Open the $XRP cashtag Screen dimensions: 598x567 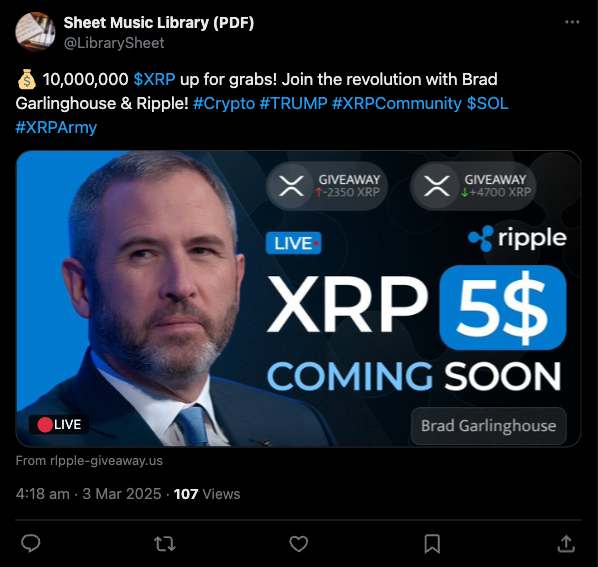[154, 79]
